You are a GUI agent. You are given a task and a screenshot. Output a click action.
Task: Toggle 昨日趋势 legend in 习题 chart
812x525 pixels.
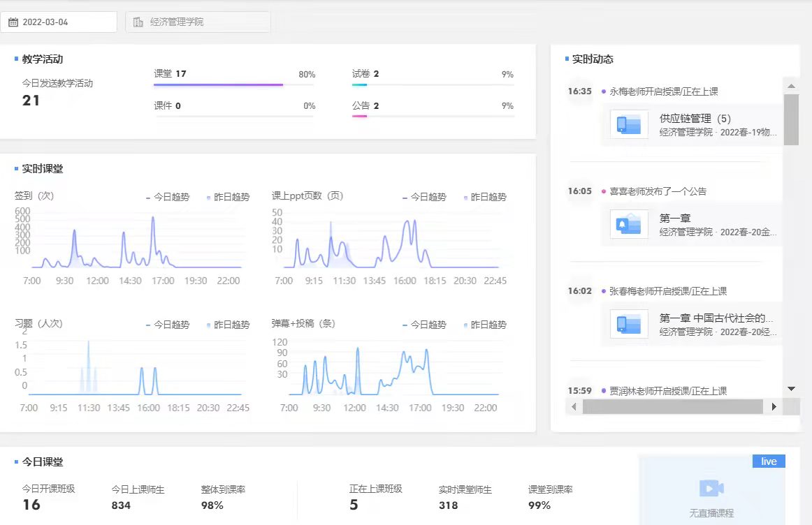coord(227,325)
